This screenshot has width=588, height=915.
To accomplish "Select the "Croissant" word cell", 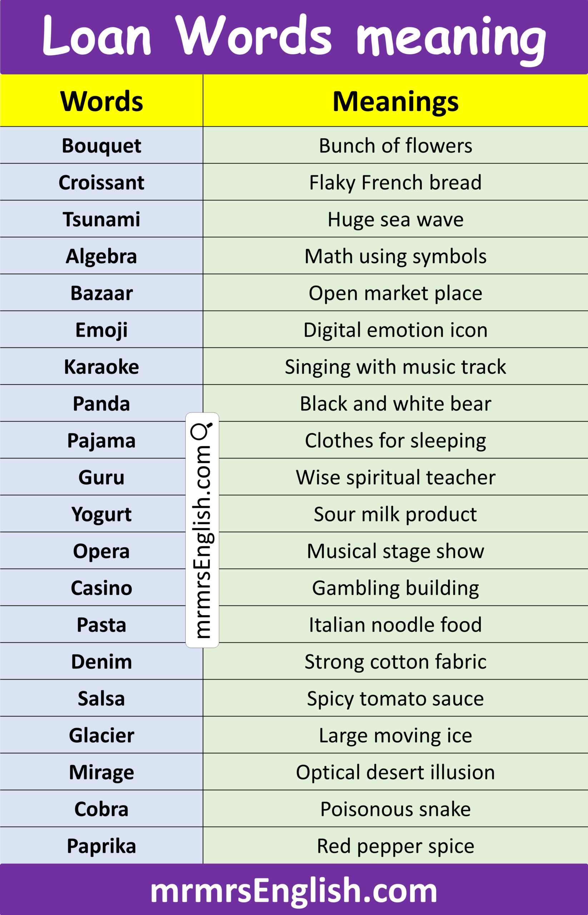I will pyautogui.click(x=101, y=182).
